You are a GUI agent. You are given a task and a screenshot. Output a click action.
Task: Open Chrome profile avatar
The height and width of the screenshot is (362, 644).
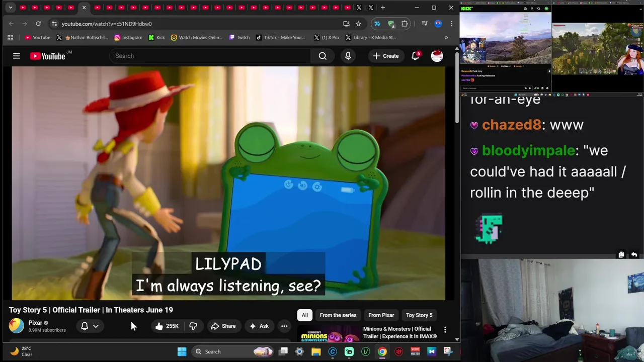tap(438, 24)
